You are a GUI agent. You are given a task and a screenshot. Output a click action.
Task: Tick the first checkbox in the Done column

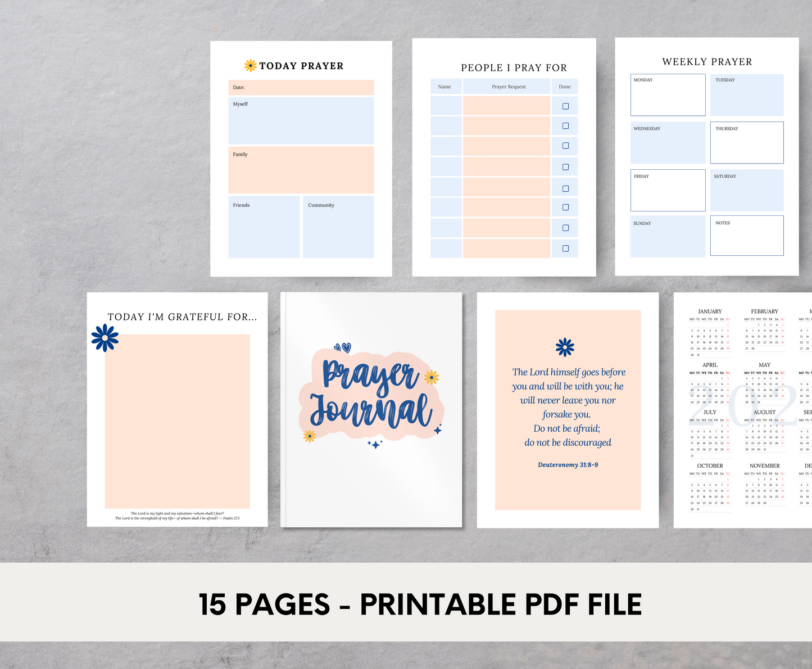(565, 106)
